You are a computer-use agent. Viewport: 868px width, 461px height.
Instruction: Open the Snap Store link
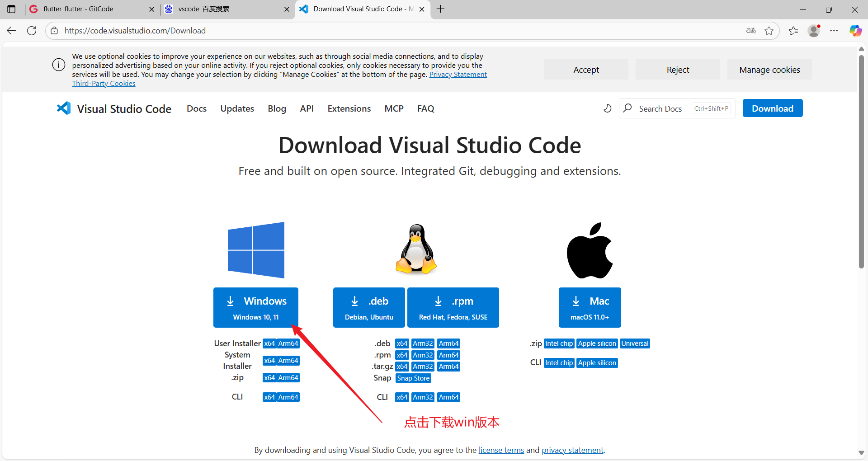[413, 378]
